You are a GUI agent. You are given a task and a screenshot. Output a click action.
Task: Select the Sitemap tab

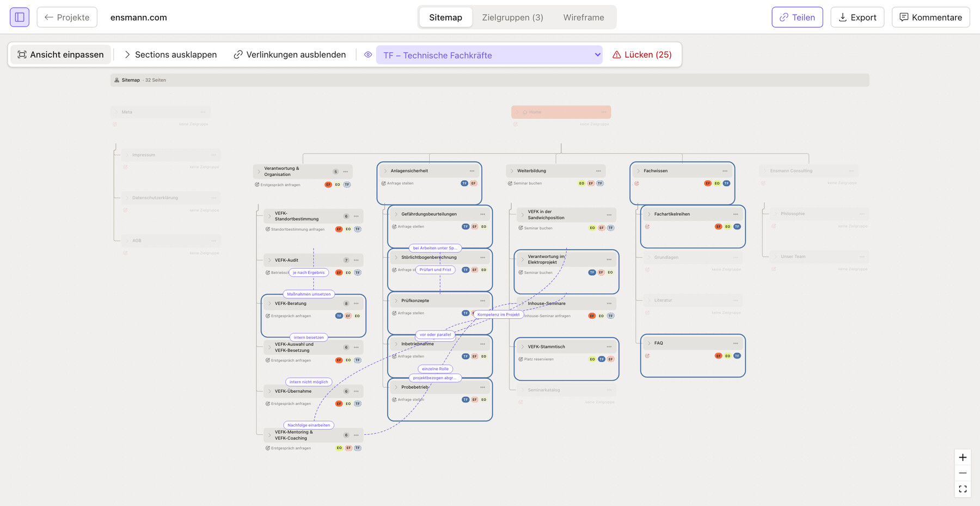point(445,17)
